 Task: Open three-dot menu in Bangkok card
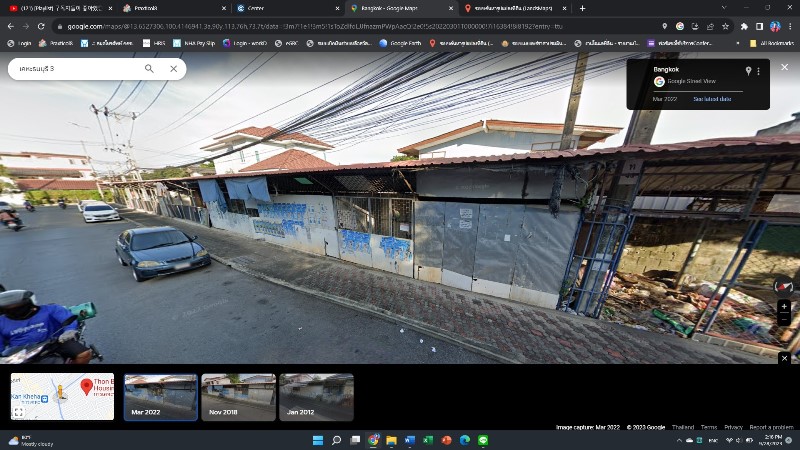coord(759,71)
